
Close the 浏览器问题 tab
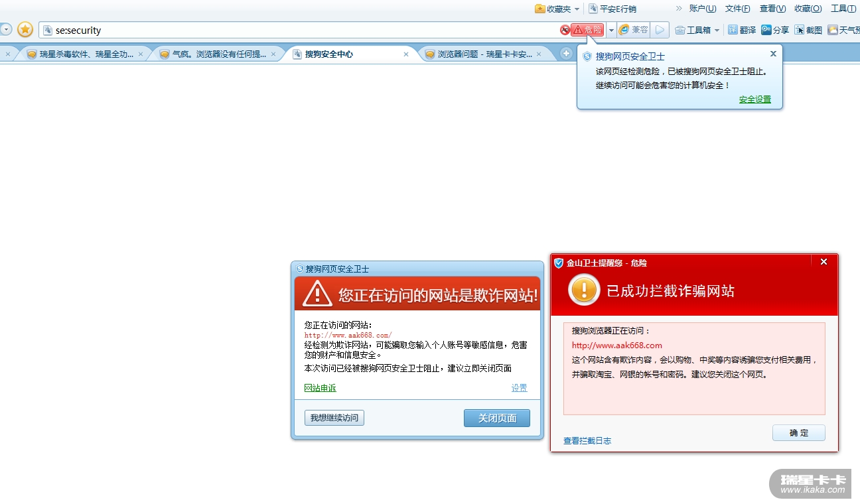(x=539, y=54)
